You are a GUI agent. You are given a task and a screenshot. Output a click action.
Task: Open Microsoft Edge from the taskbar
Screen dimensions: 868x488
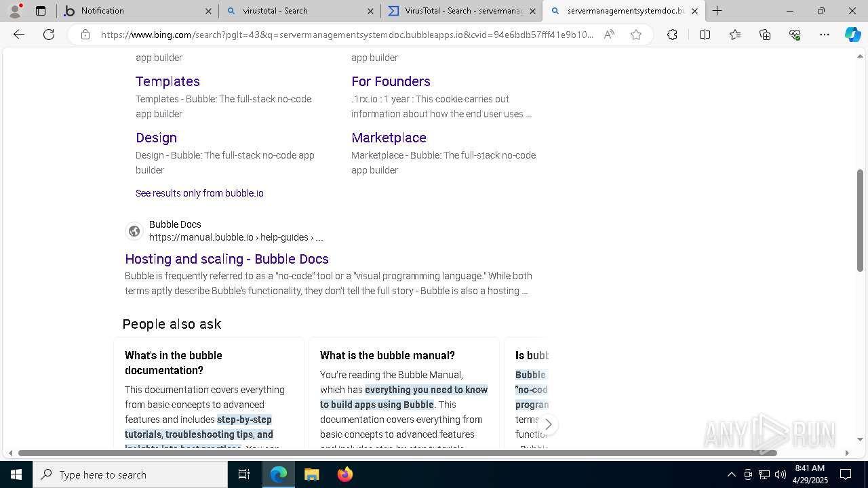(279, 474)
